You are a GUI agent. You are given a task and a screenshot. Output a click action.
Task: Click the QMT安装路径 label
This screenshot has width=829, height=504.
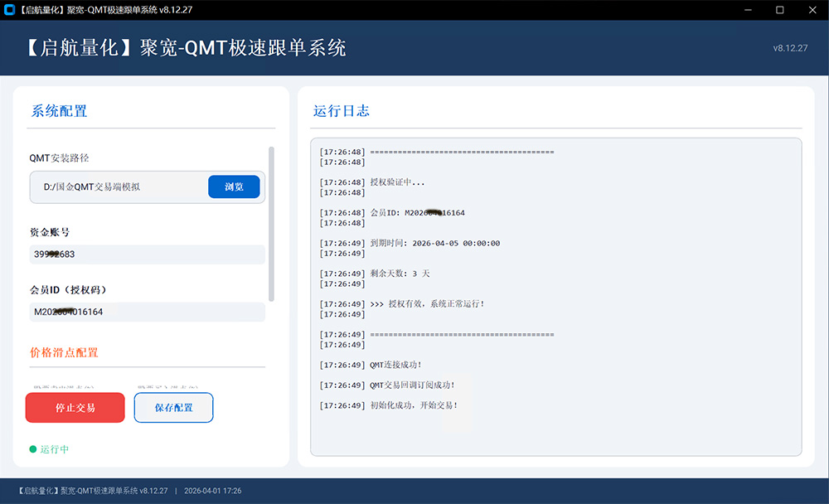pos(59,158)
